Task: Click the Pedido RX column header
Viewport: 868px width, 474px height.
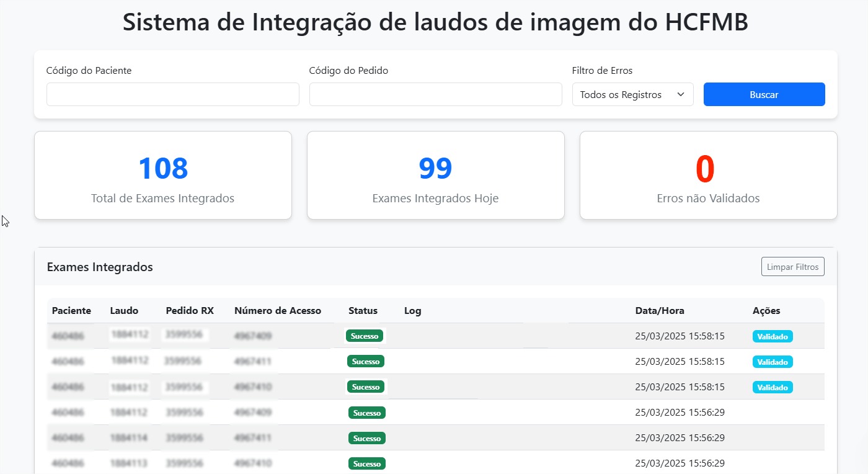Action: (190, 311)
